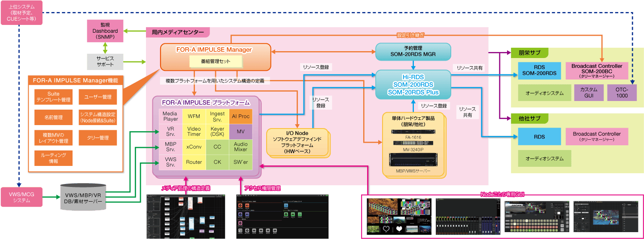644x239 pixels.
Task: Select the Router cell
Action: click(x=194, y=162)
